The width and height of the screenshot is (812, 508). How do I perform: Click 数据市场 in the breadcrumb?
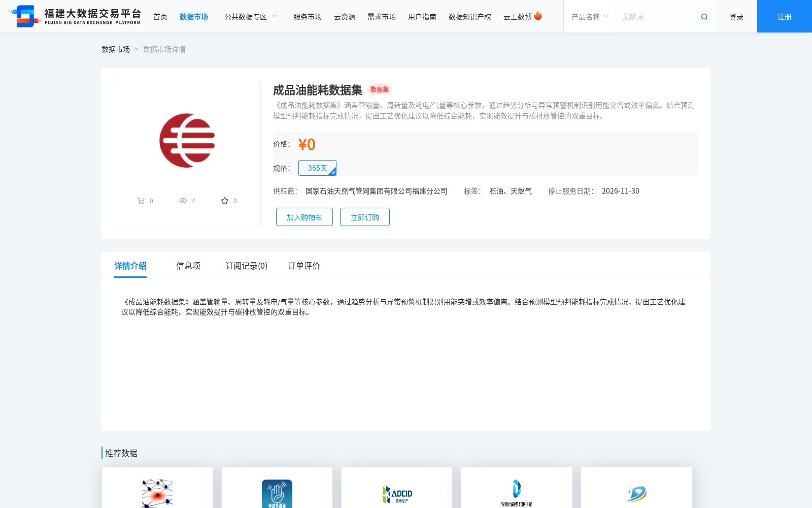(116, 49)
